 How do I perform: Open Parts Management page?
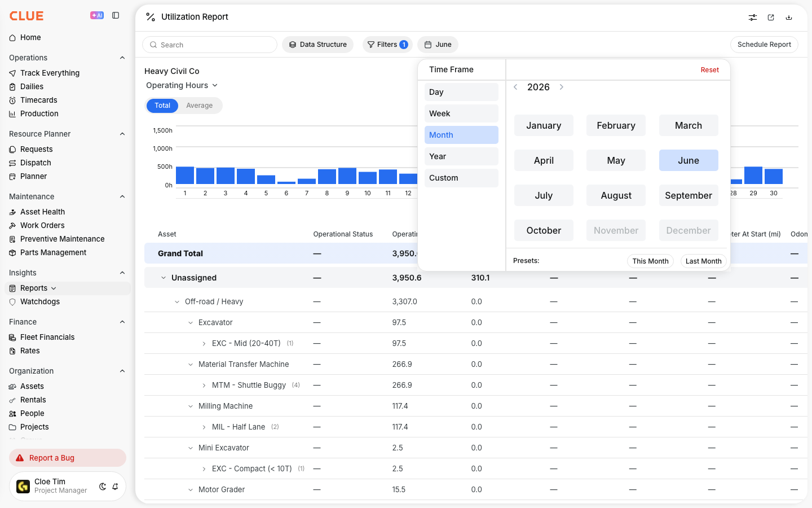coord(53,252)
